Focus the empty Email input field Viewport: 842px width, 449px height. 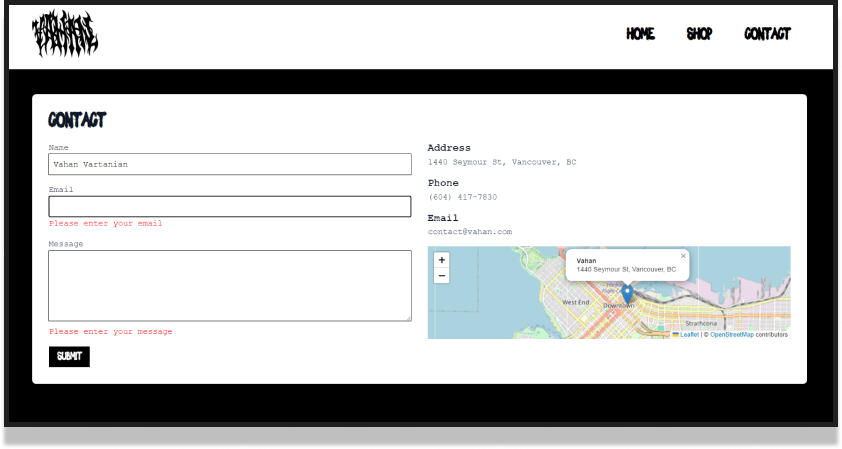pyautogui.click(x=230, y=207)
